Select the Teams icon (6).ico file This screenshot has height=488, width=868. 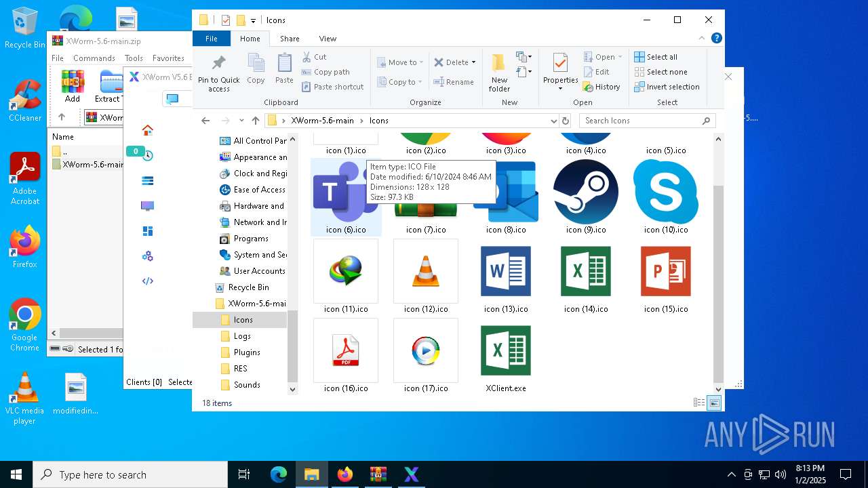click(x=346, y=198)
